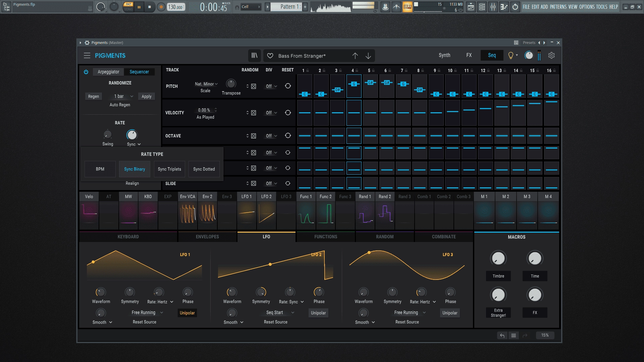The image size is (644, 362).
Task: Toggle sequencer power button
Action: pyautogui.click(x=86, y=72)
